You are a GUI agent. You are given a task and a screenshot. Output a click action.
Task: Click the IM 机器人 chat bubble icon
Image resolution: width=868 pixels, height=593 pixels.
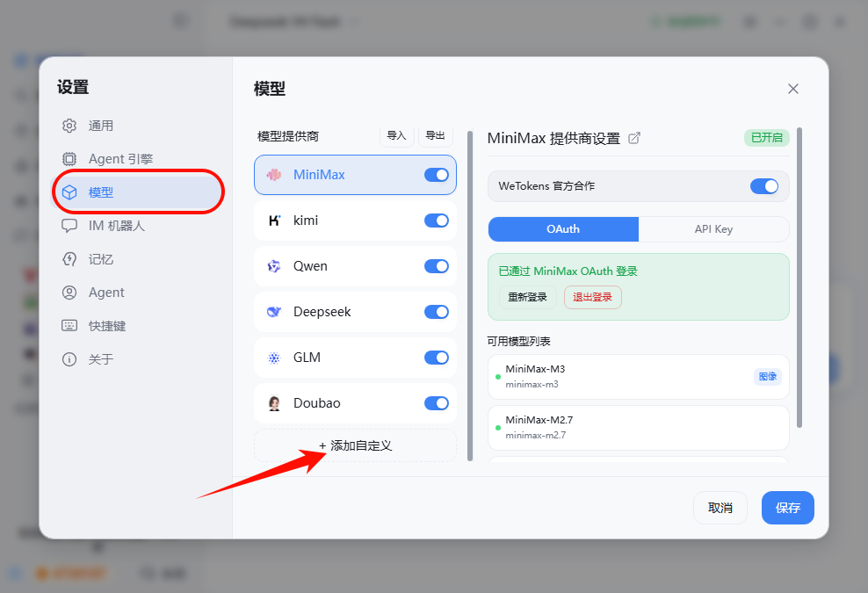click(69, 226)
